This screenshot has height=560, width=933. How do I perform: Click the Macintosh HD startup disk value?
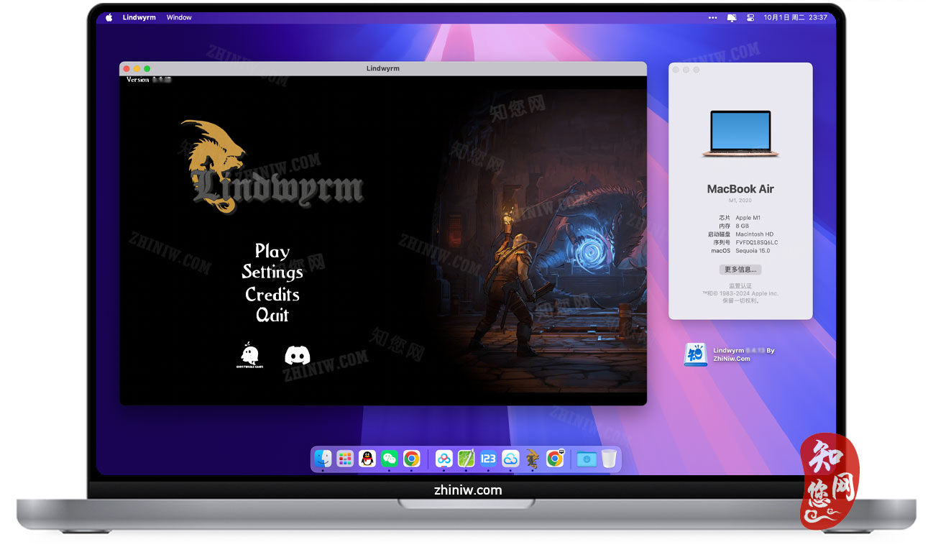click(755, 234)
